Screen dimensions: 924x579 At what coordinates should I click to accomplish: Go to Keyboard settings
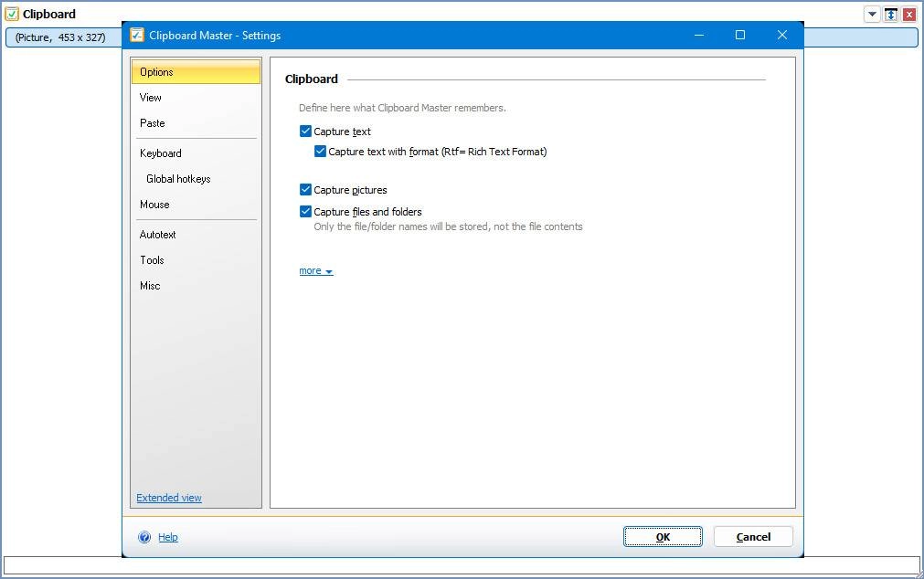coord(196,153)
